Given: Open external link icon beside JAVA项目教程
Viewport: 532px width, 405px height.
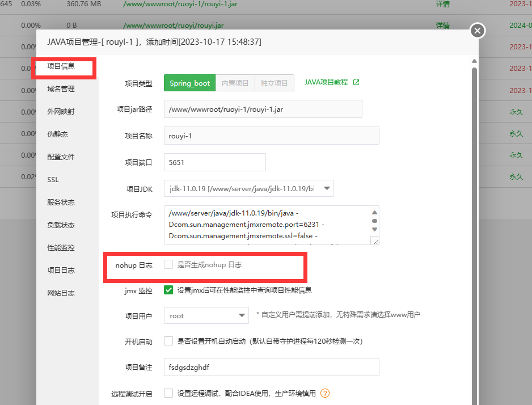Looking at the screenshot, I should (x=356, y=82).
